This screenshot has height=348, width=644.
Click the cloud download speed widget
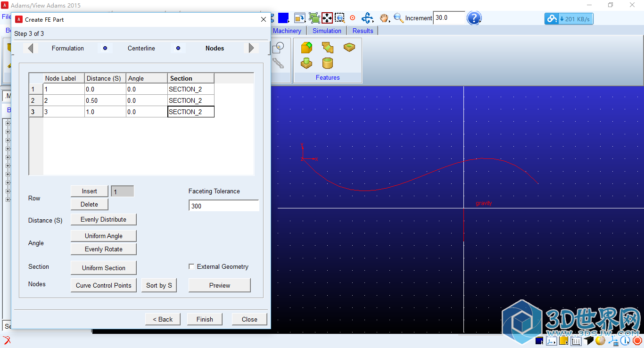pyautogui.click(x=569, y=19)
